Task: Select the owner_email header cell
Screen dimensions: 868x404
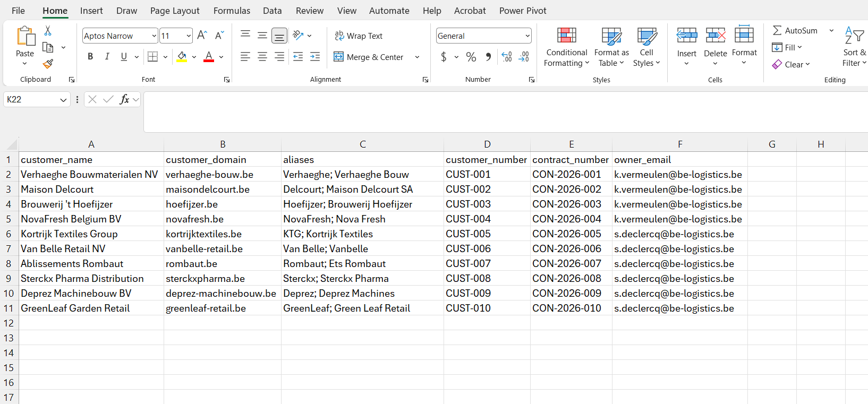Action: tap(680, 159)
